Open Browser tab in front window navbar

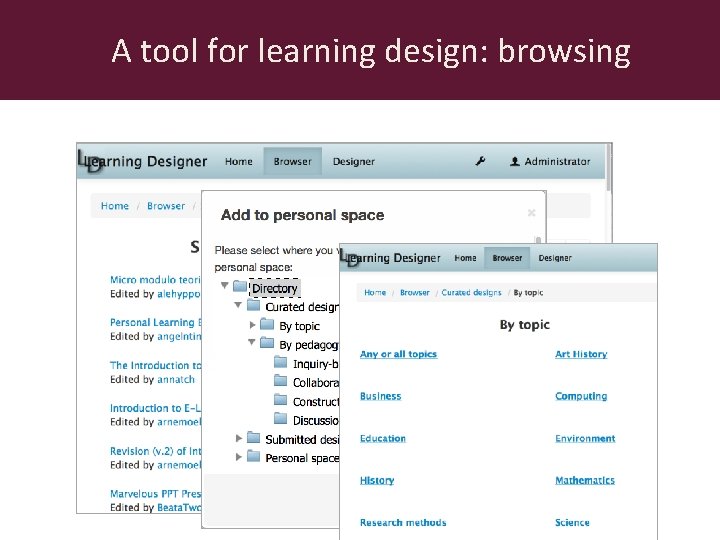(507, 258)
